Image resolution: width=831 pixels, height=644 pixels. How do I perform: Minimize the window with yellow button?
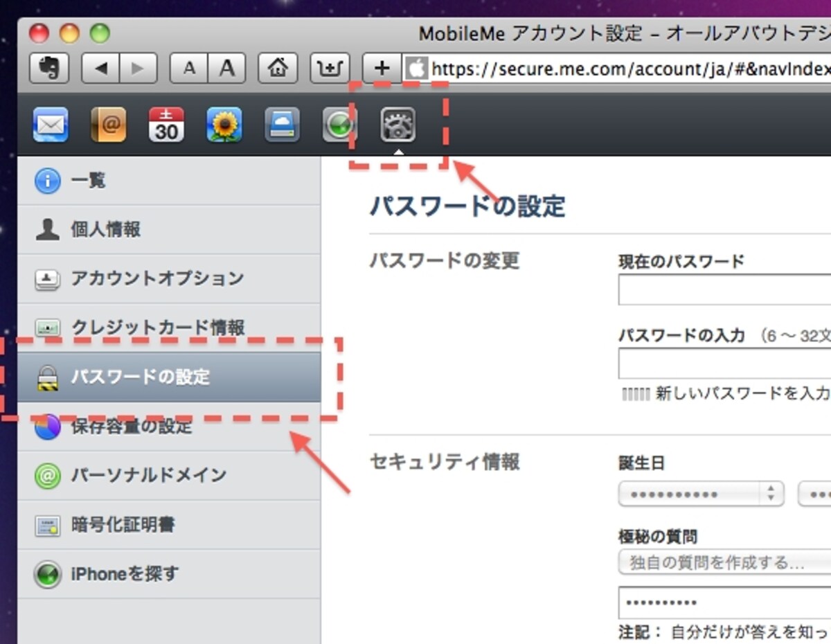point(70,33)
